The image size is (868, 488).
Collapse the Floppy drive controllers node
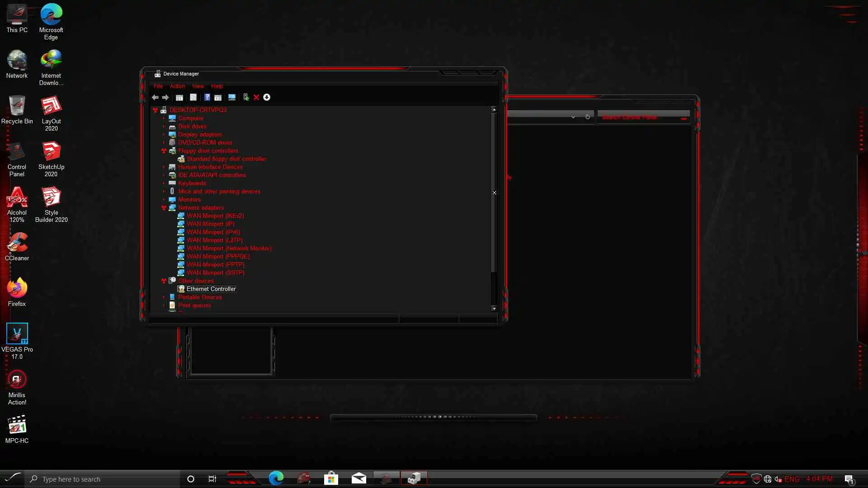coord(164,151)
